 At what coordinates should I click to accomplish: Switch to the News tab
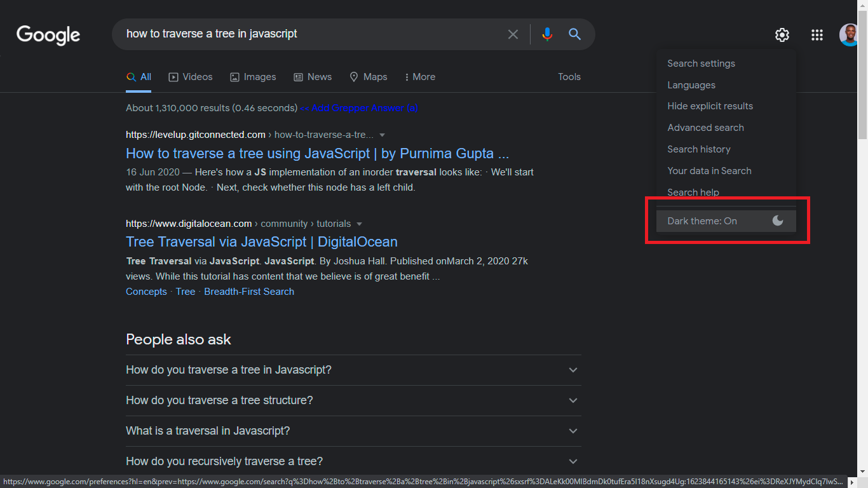coord(313,77)
